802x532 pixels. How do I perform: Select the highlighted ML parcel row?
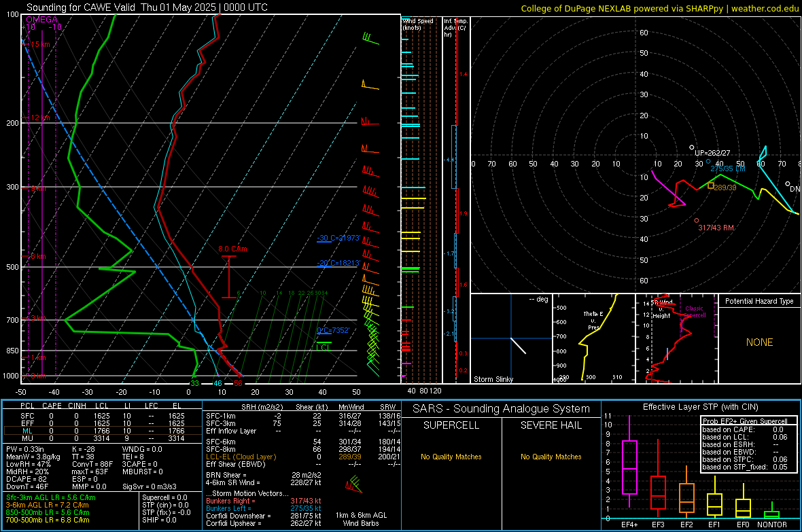[103, 431]
